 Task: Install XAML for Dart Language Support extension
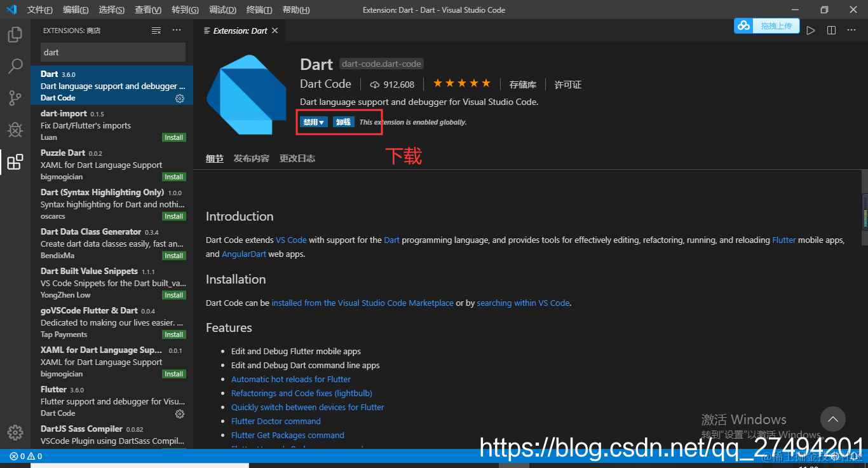click(173, 374)
